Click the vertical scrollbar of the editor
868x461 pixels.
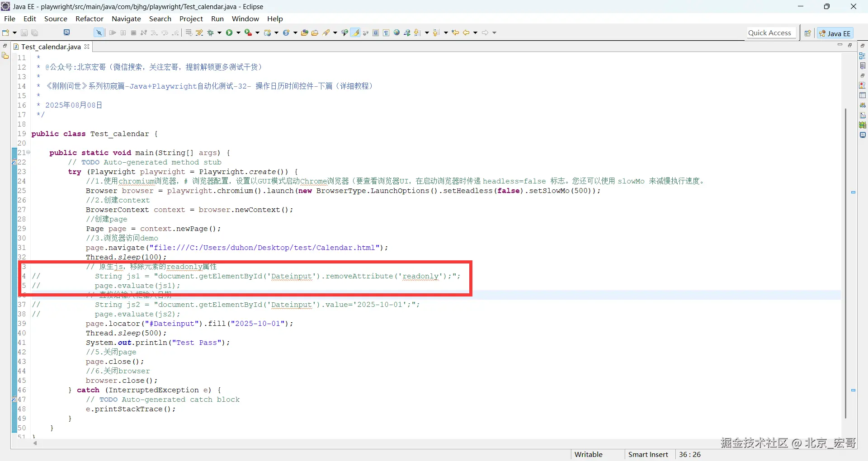(845, 263)
